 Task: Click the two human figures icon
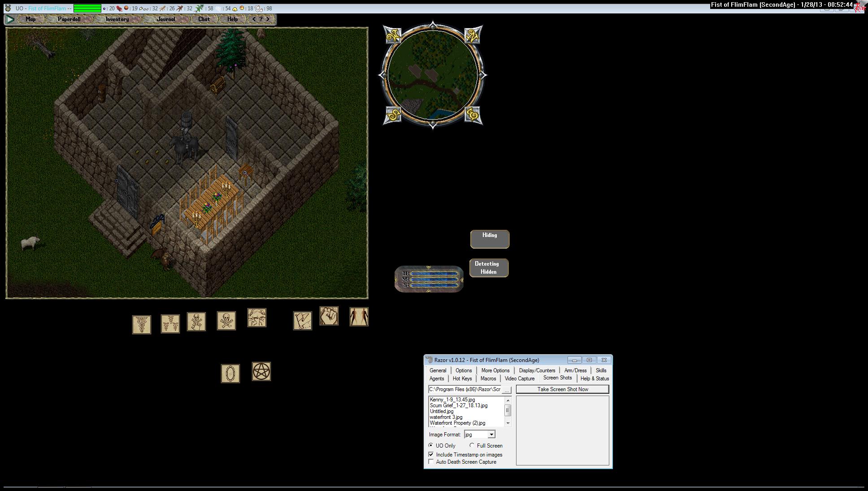pos(359,317)
